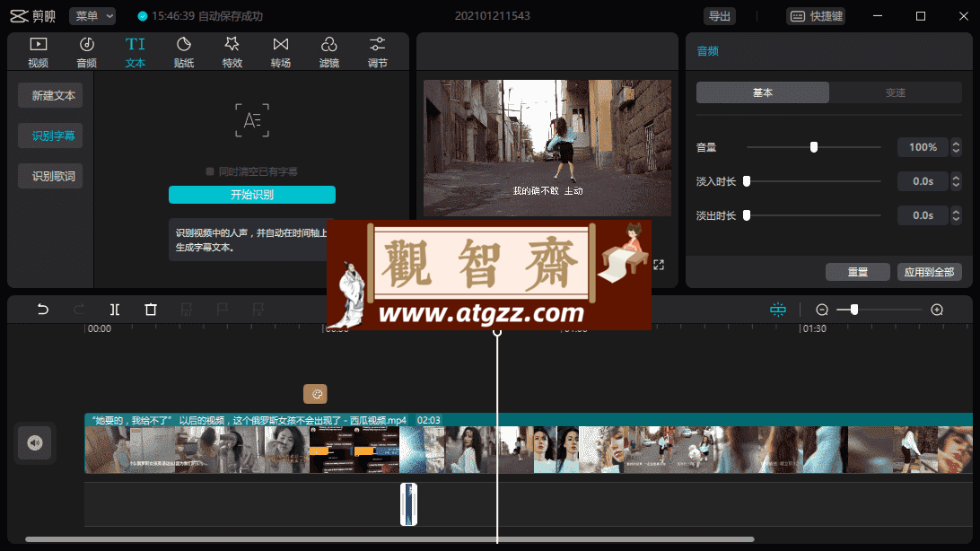Open the 视频 media panel

point(38,52)
